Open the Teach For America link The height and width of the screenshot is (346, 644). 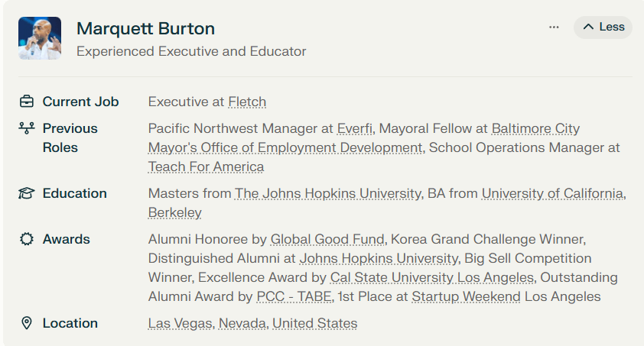point(206,167)
